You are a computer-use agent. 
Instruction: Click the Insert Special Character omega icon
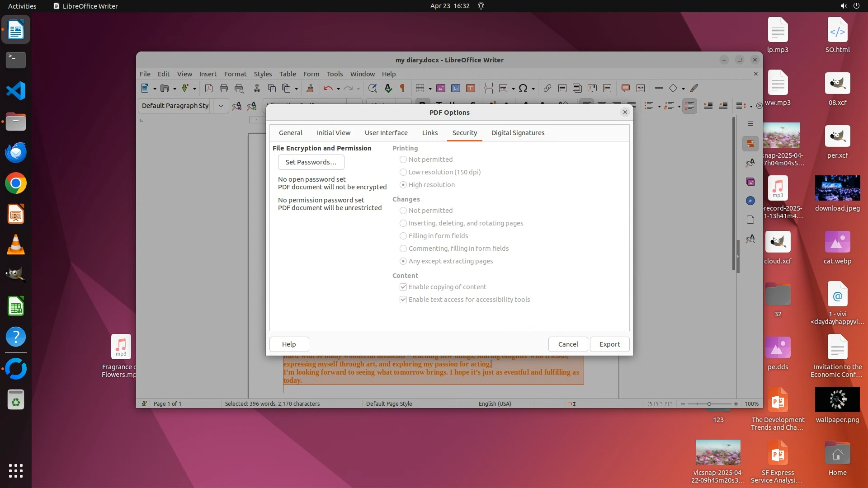pos(523,88)
